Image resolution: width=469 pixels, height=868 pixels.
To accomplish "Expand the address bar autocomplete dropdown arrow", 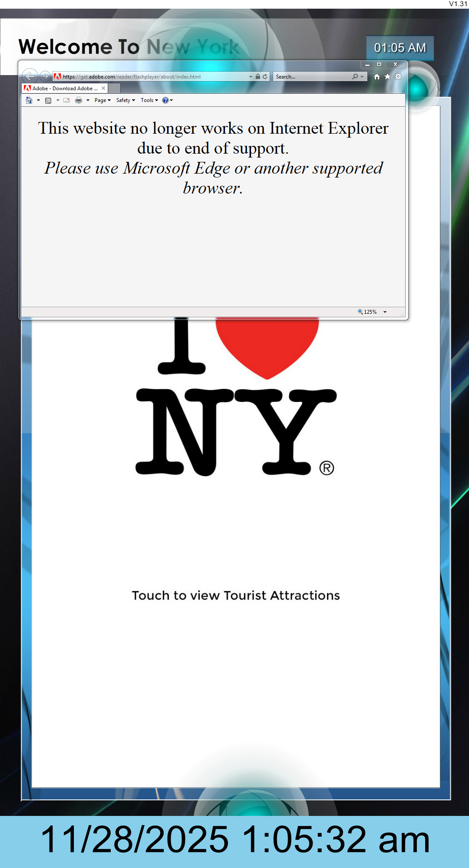I will click(x=251, y=76).
